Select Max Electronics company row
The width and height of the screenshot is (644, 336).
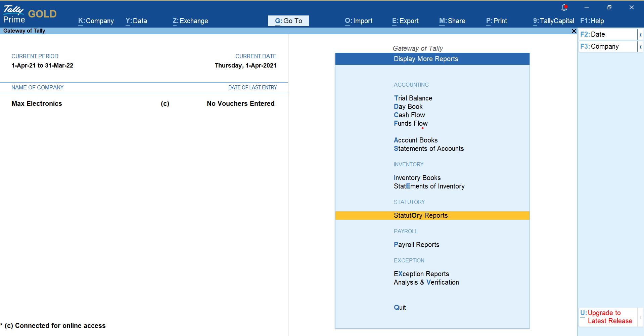pos(37,103)
